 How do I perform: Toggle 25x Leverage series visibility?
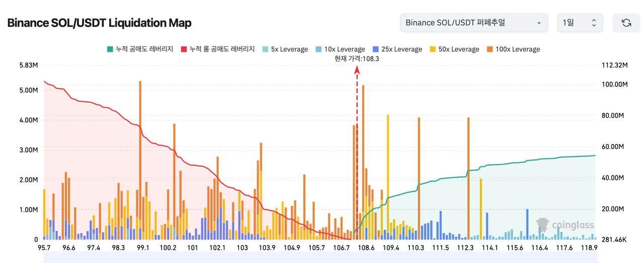tap(396, 49)
